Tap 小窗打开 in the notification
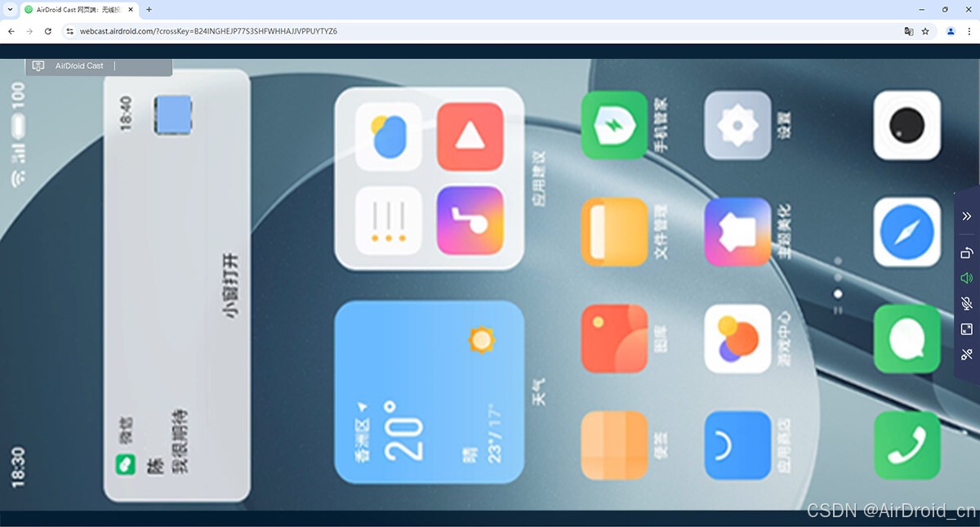This screenshot has width=980, height=527. (233, 285)
